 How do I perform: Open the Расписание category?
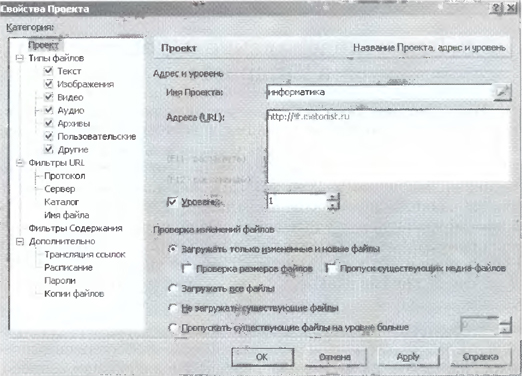68,268
